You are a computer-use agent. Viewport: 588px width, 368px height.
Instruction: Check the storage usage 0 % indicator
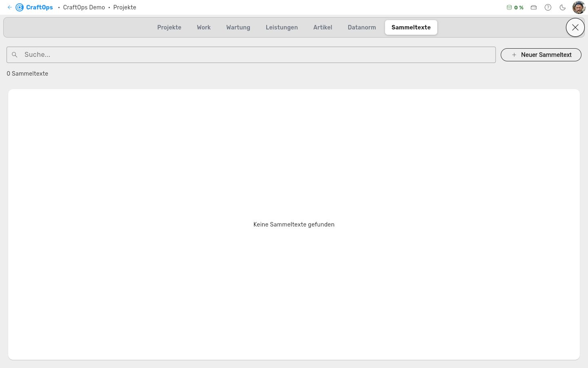[x=515, y=7]
